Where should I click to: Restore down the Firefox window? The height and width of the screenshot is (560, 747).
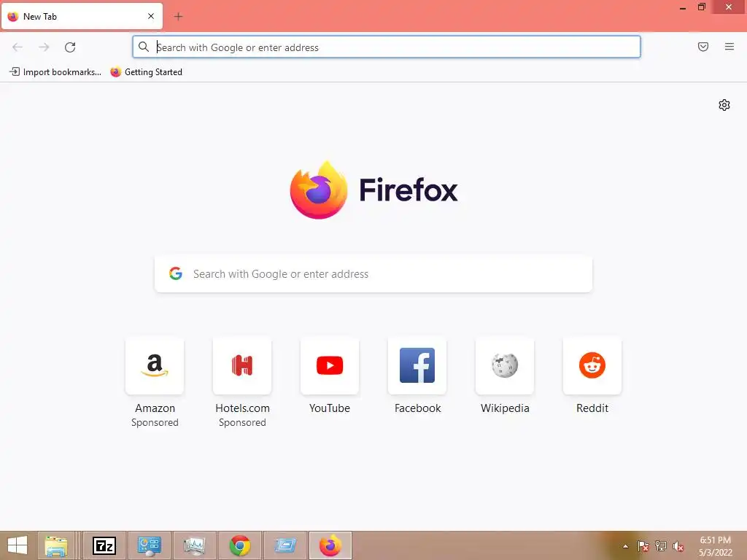click(702, 7)
